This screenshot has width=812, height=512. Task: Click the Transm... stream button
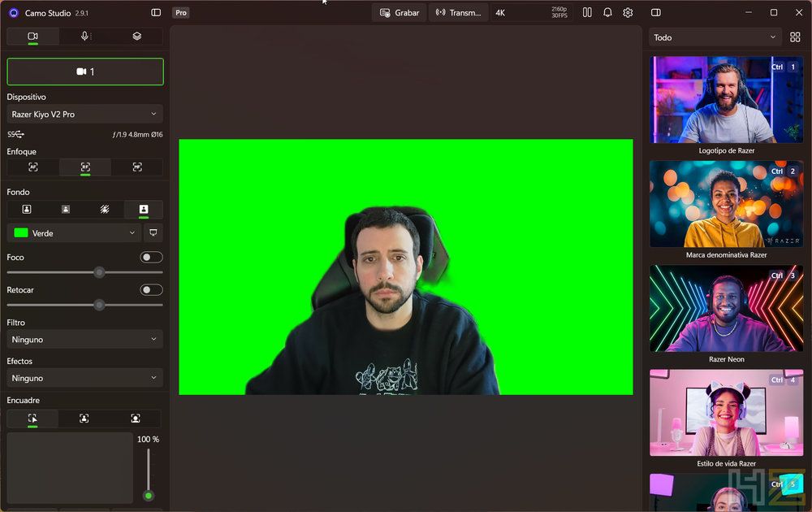[458, 13]
